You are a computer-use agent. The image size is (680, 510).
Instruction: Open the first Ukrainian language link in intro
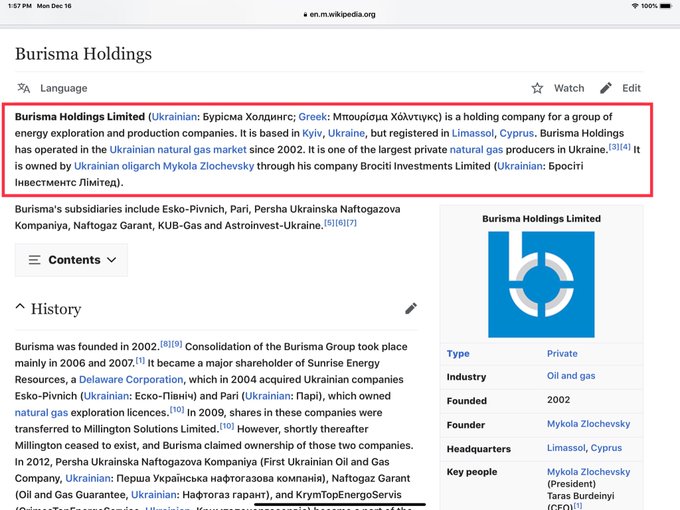tap(174, 117)
